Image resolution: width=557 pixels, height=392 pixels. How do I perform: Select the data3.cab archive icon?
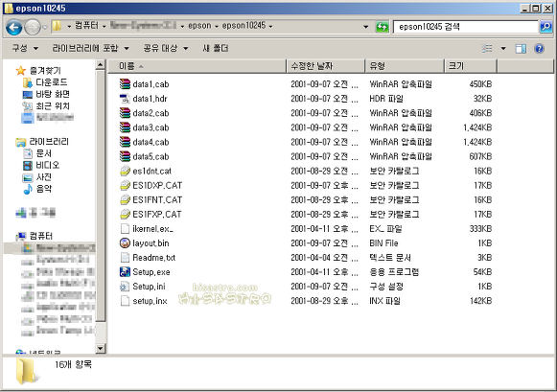(x=125, y=127)
